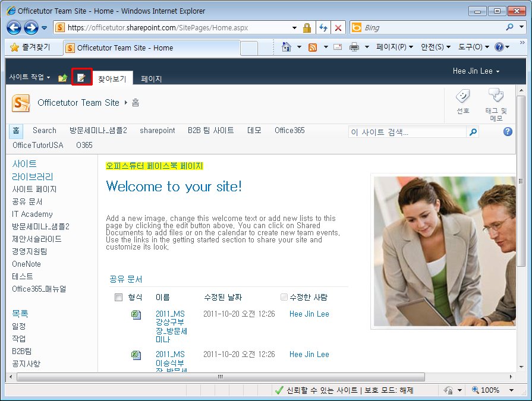This screenshot has height=401, width=532.
Task: Expand the Home icon dropdown arrow
Action: pos(299,47)
